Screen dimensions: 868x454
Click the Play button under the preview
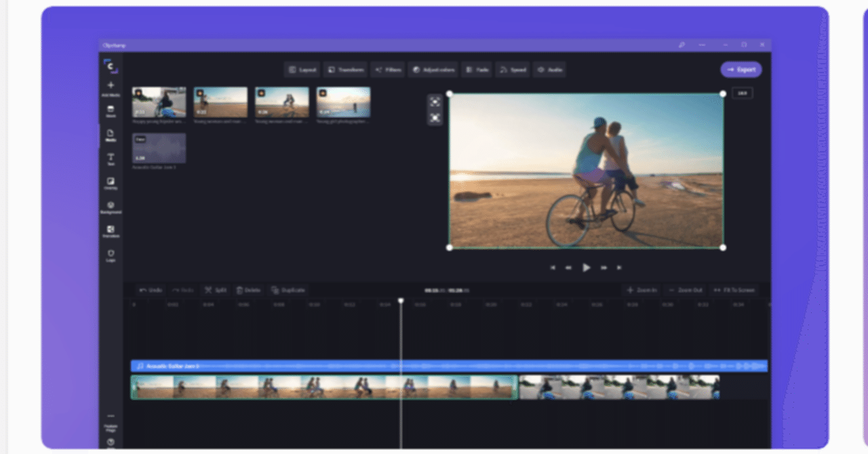tap(586, 268)
